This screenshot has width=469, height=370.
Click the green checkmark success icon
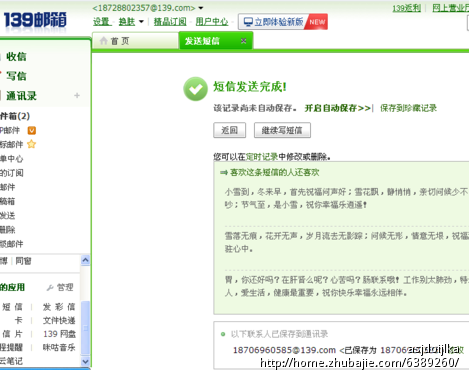point(196,89)
